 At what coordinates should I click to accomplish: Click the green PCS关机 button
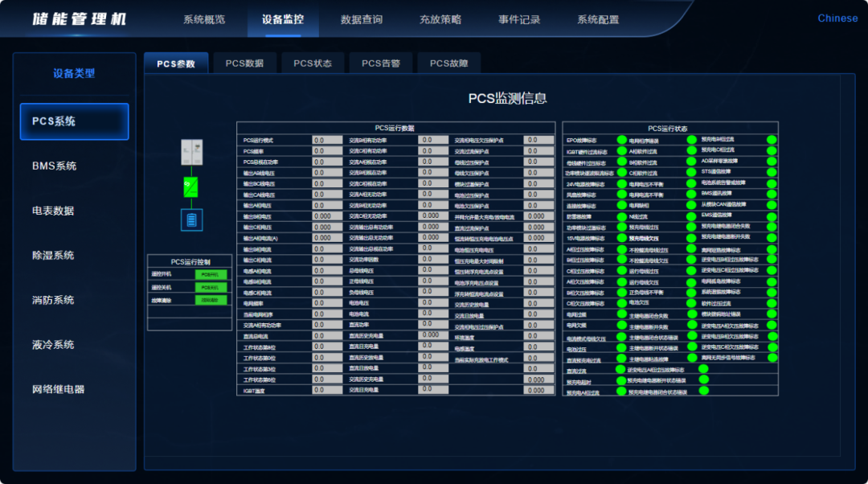point(211,287)
